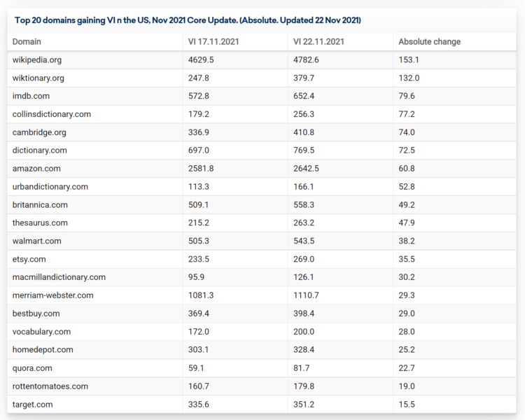Select britannica.com in the domain list
The image size is (525, 420).
coord(40,205)
